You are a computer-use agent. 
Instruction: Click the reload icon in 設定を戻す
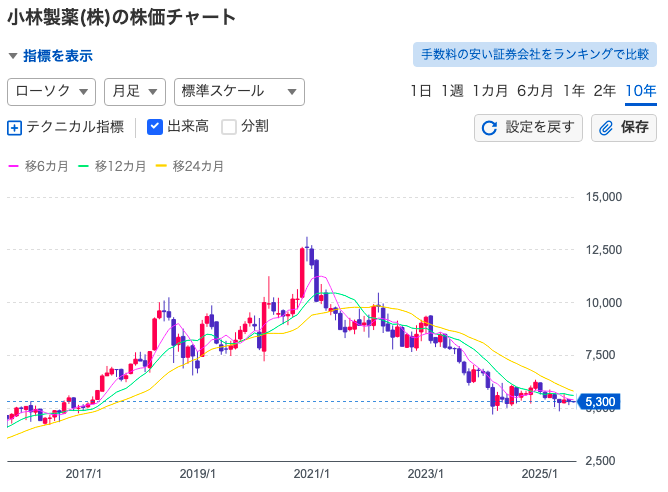tap(489, 128)
